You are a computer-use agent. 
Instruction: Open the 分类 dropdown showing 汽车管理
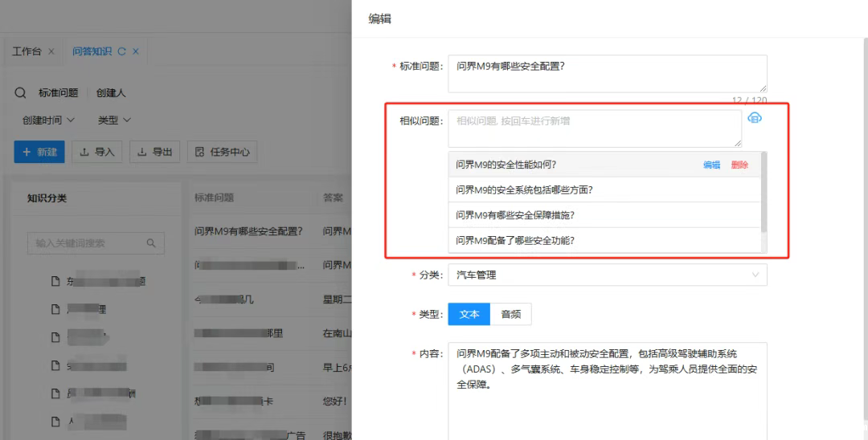607,275
